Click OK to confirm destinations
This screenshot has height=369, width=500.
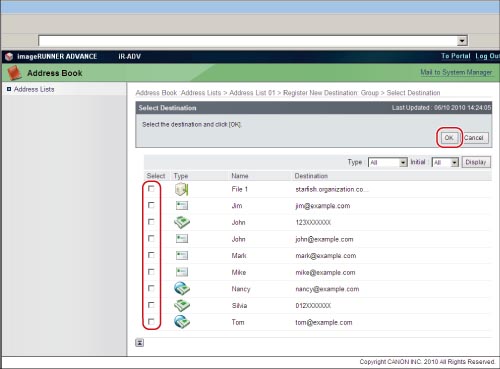tap(449, 138)
